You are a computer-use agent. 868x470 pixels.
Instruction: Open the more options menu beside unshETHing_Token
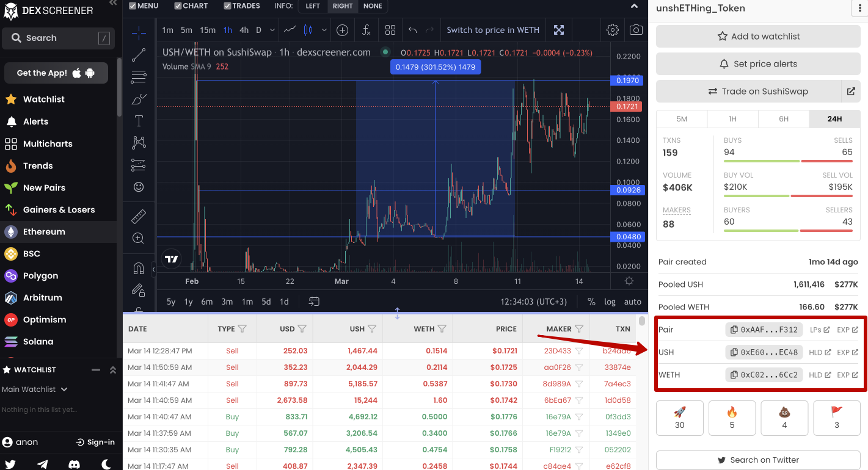[x=860, y=9]
